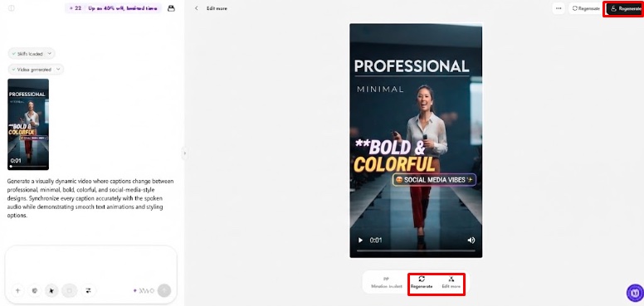Seek using the chat thumbnail's progress bar
The height and width of the screenshot is (306, 644).
(28, 166)
